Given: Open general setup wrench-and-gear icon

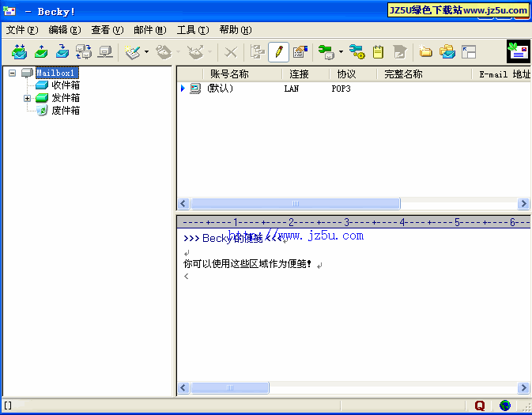Looking at the screenshot, I should 357,52.
